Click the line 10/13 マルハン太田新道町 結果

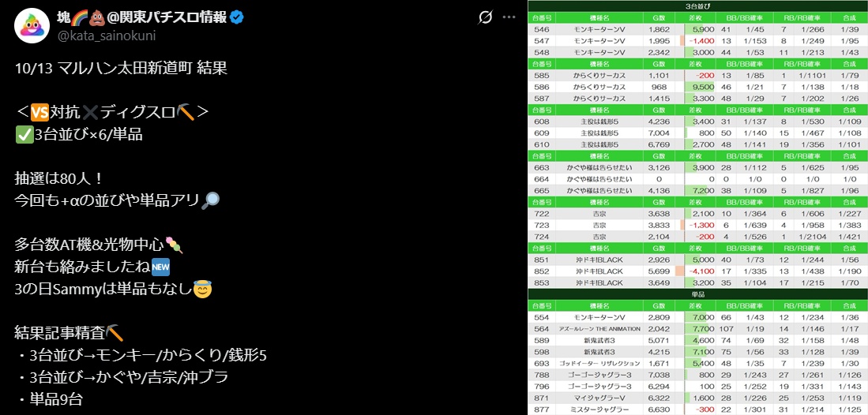(121, 69)
